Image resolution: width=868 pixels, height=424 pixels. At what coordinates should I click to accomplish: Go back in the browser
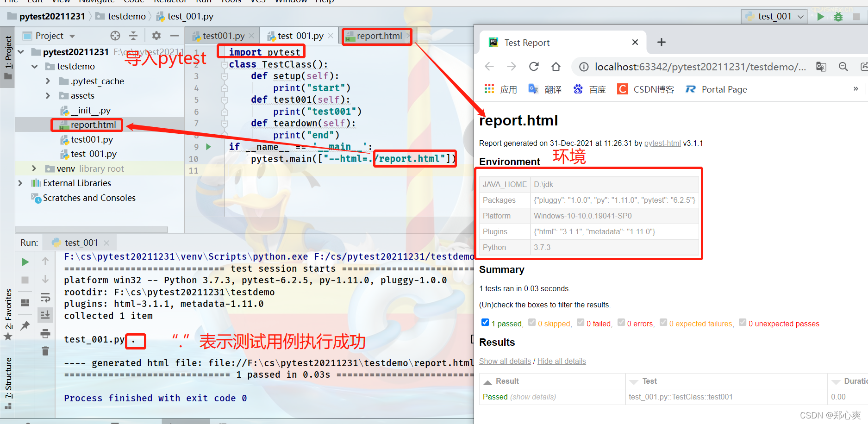click(x=489, y=67)
